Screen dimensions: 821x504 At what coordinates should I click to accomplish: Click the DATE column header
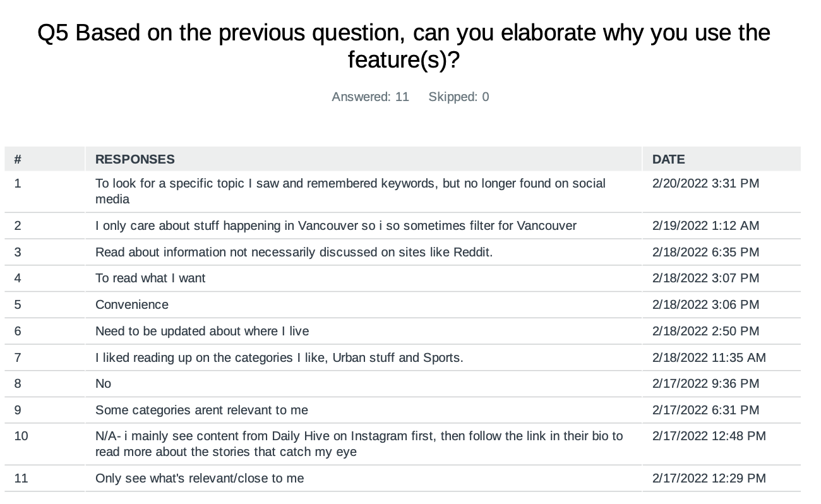[668, 159]
